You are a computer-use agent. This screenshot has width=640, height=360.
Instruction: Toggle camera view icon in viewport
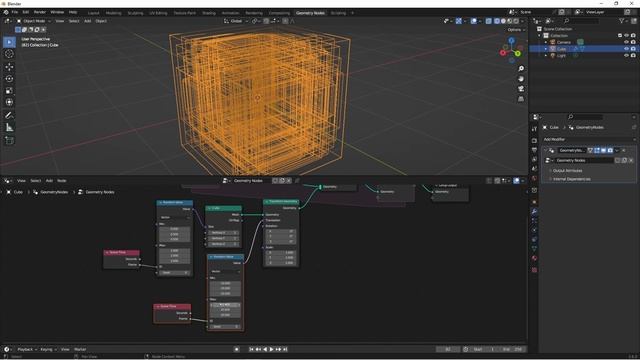point(521,89)
